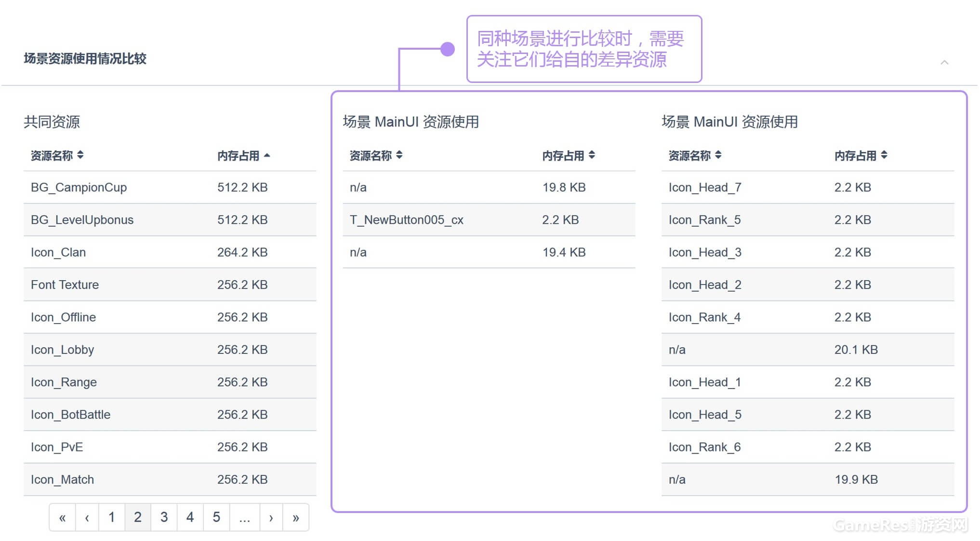Jump to last page with » button
980x541 pixels.
click(296, 517)
